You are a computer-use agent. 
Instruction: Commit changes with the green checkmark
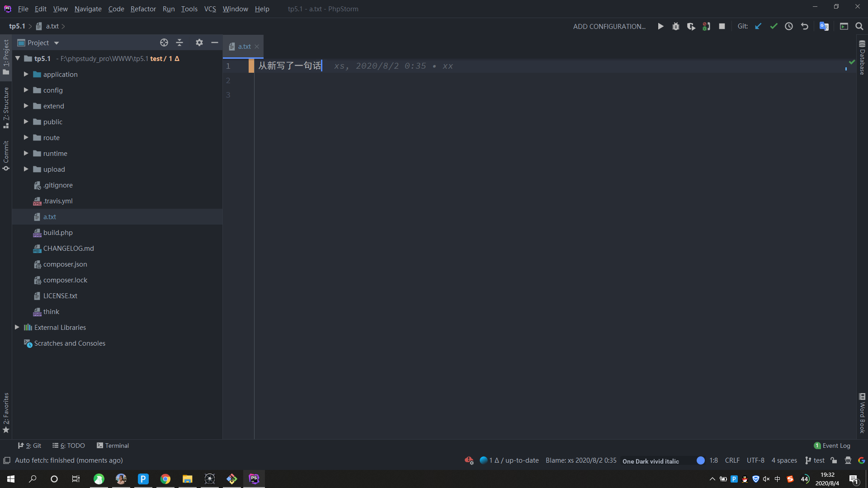tap(774, 26)
